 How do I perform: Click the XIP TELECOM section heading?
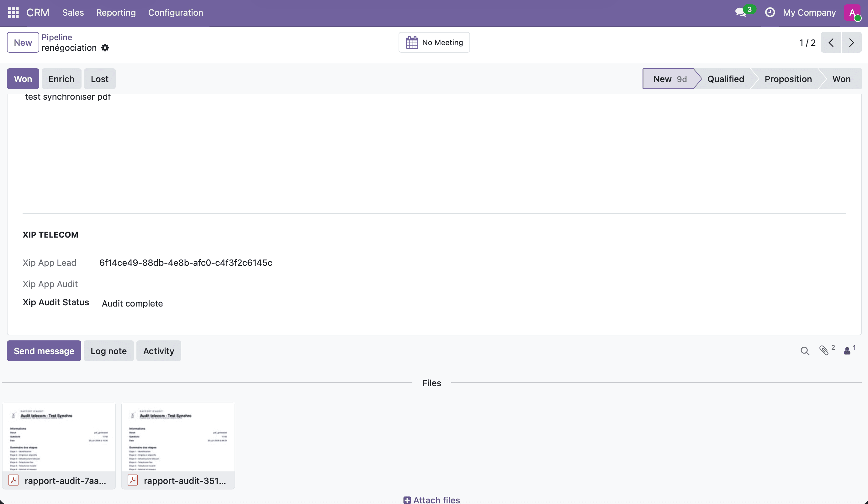pos(50,234)
